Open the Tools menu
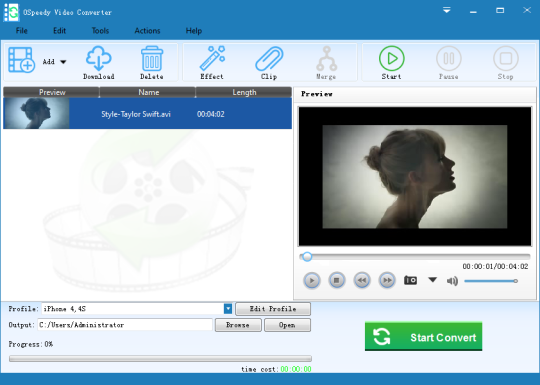The width and height of the screenshot is (540, 385). pos(100,31)
